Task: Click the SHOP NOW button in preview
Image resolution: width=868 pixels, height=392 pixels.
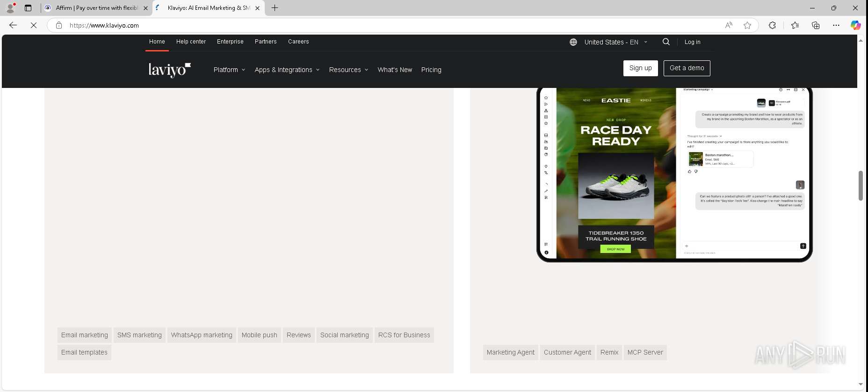Action: 615,249
